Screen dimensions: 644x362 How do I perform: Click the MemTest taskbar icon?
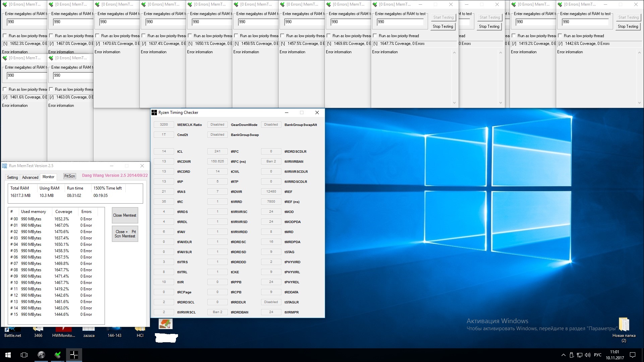click(58, 355)
